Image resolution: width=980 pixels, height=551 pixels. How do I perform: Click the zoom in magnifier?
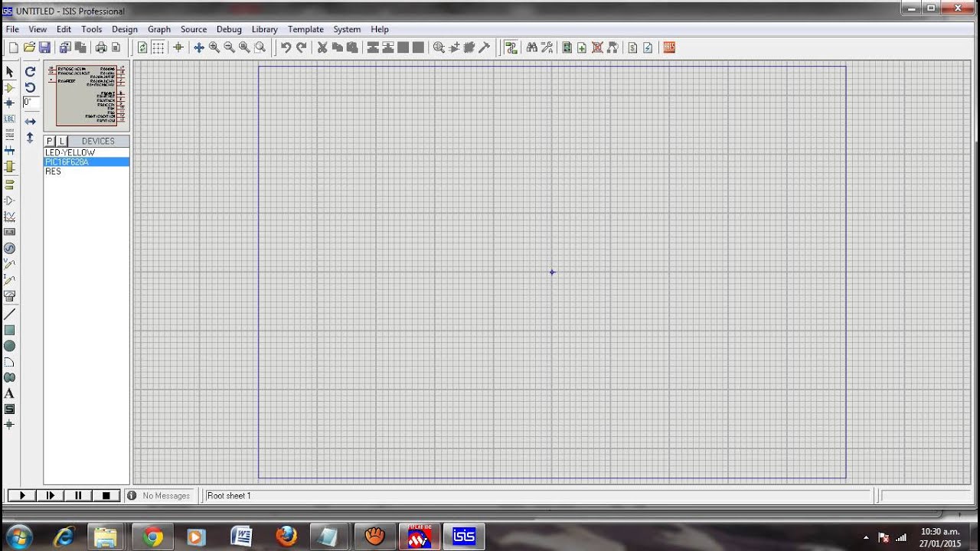pyautogui.click(x=214, y=47)
